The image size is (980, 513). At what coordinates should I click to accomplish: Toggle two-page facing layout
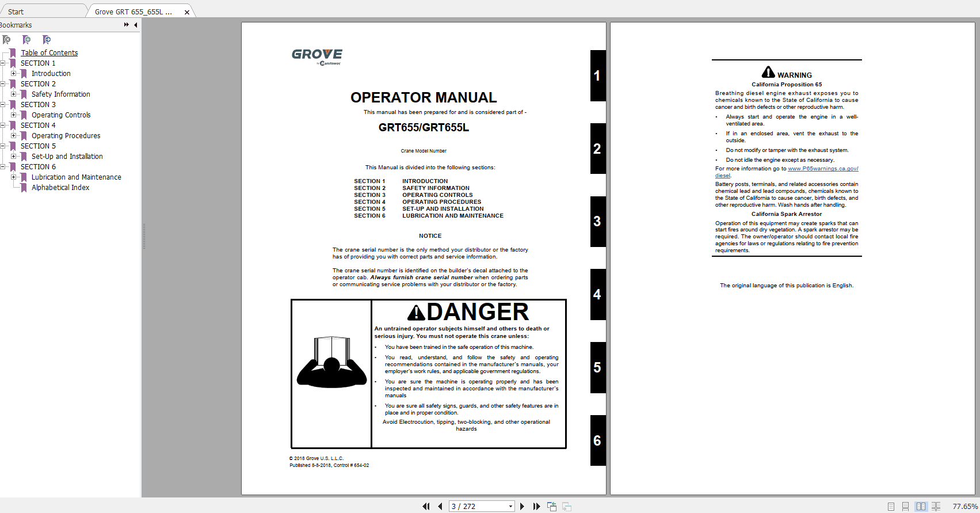coord(921,507)
